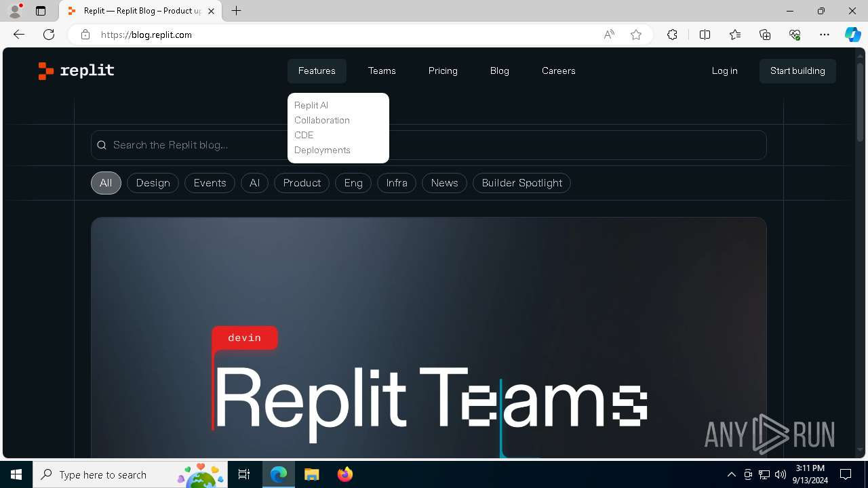
Task: Select CDE from Features menu
Action: pos(304,135)
